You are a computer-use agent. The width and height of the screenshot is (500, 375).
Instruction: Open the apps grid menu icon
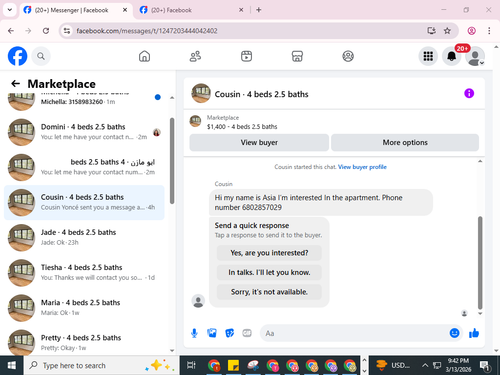coord(428,56)
